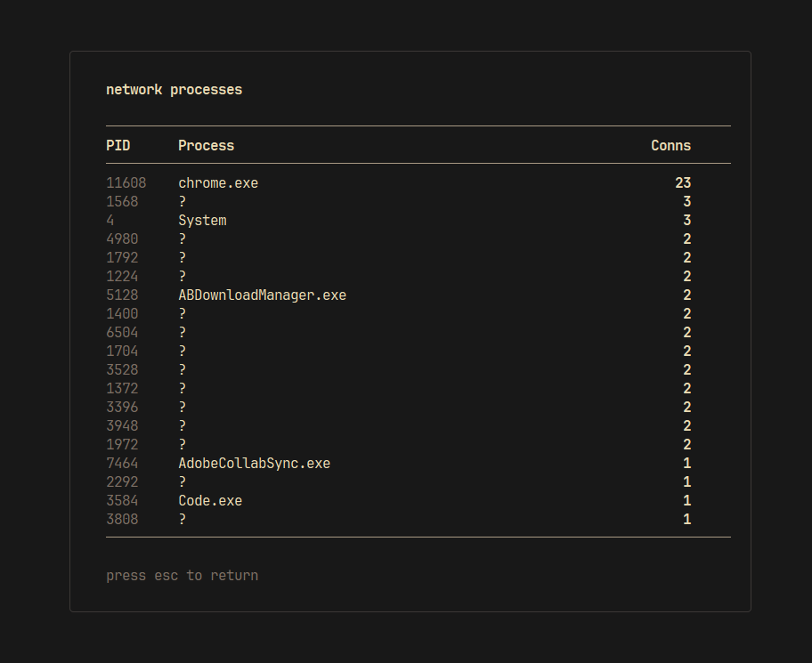
Task: Select the unknown process with PID 1792
Action: (418, 258)
